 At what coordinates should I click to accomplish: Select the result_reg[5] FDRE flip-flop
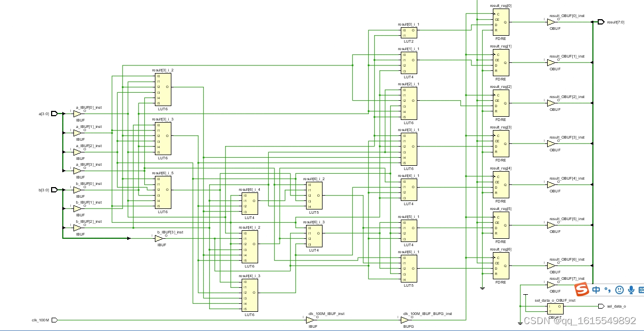coord(500,225)
